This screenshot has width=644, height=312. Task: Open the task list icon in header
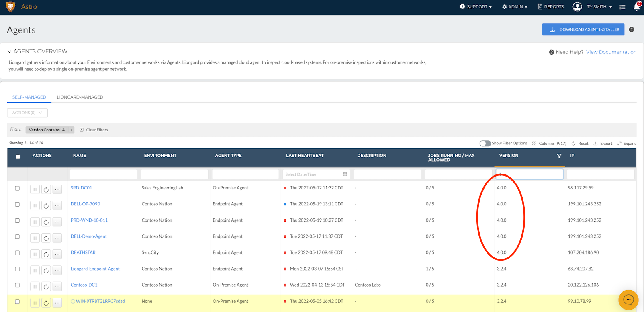pyautogui.click(x=622, y=7)
